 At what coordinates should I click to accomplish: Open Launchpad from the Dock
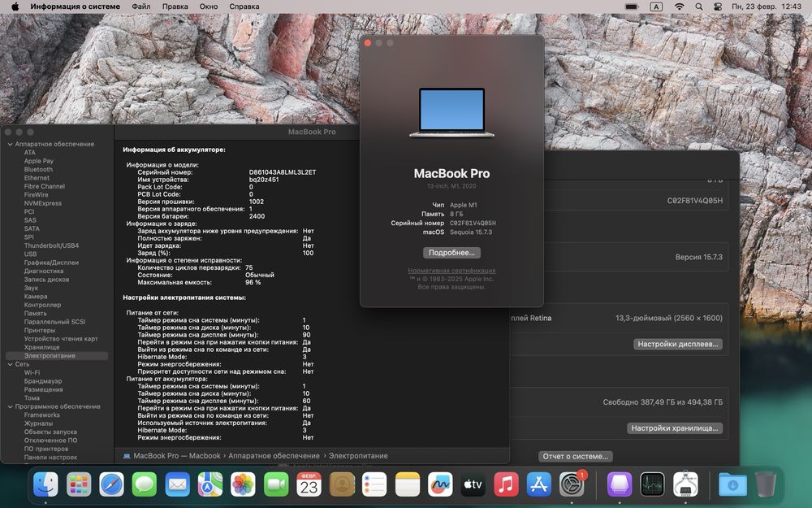coord(79,484)
